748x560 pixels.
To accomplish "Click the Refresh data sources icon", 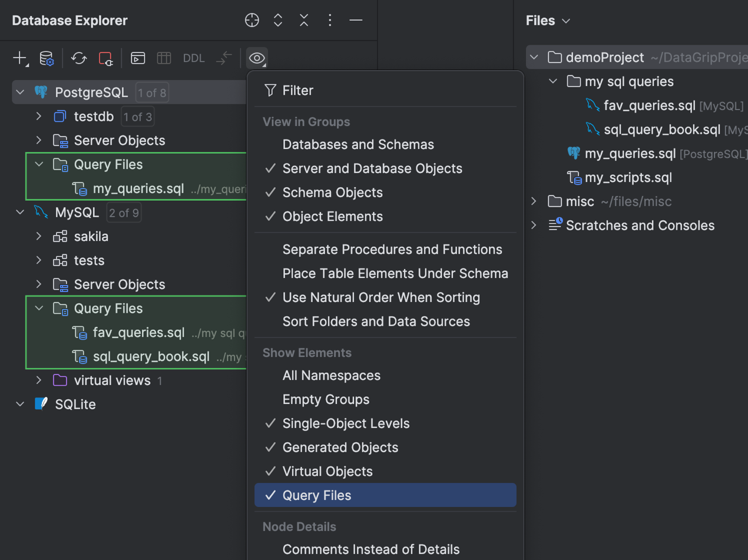I will (x=78, y=58).
